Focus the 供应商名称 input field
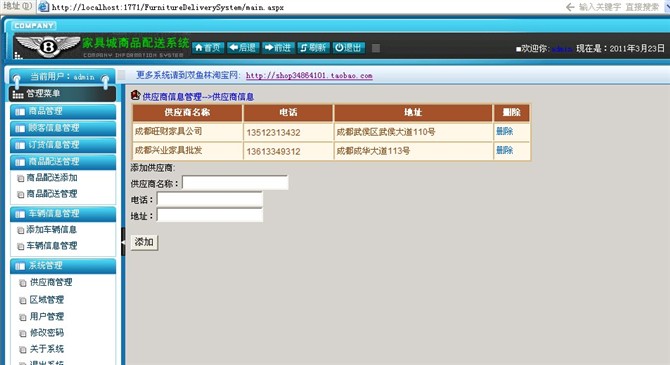This screenshot has width=670, height=365. (235, 183)
